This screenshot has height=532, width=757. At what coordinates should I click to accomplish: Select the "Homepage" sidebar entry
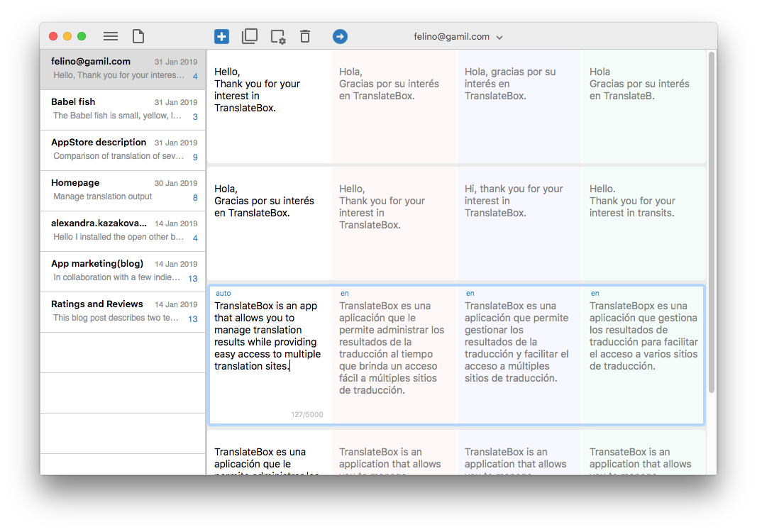point(123,191)
